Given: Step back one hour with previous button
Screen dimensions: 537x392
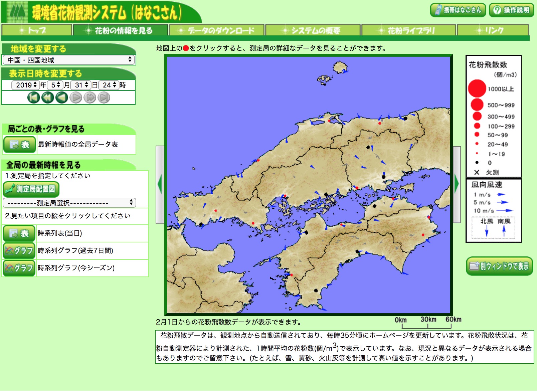Looking at the screenshot, I should click(x=62, y=98).
